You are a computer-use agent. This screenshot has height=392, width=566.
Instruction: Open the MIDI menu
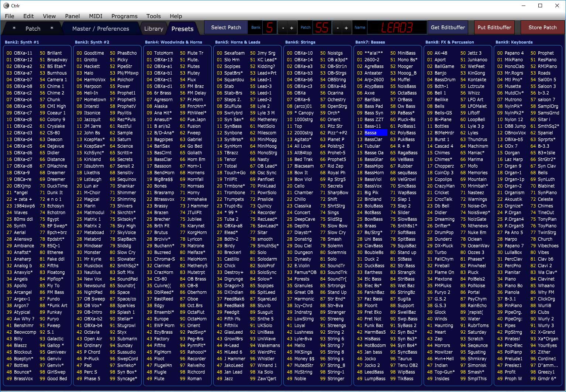coord(96,16)
